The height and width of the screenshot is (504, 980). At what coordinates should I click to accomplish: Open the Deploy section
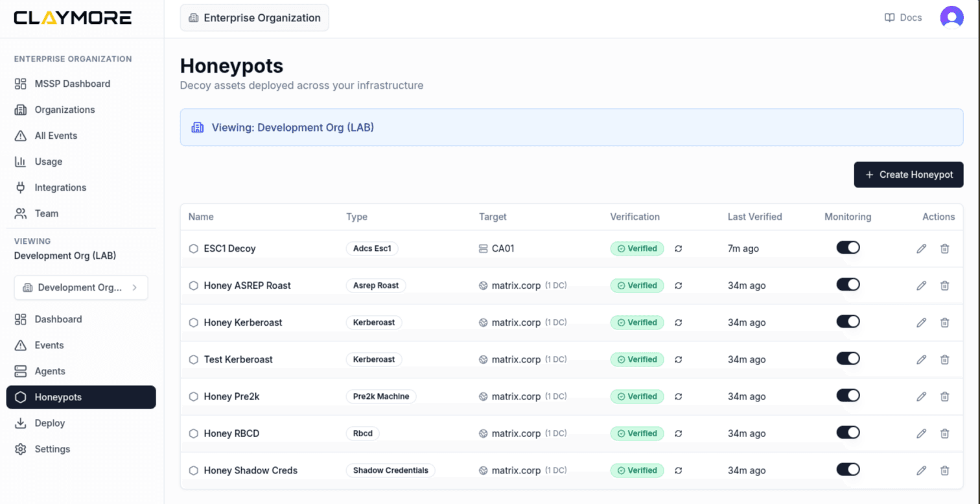[81, 423]
